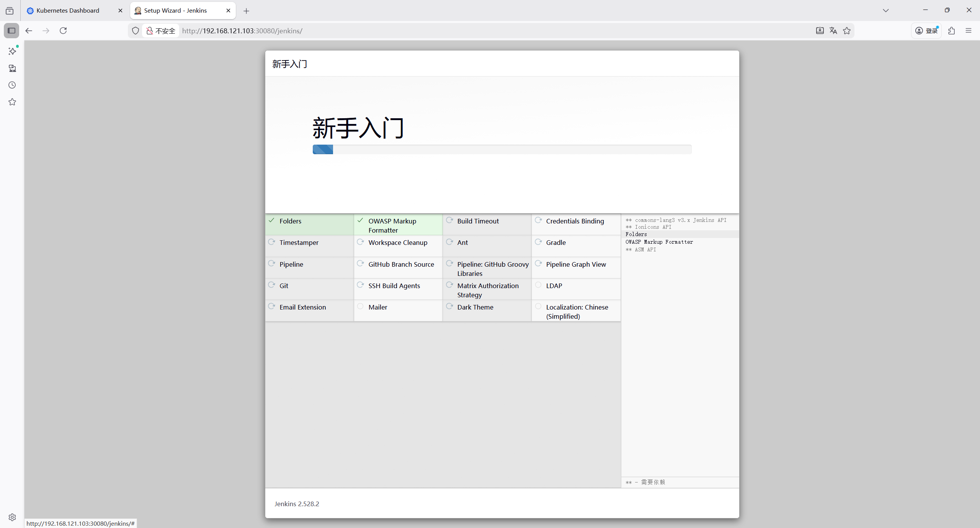
Task: Open the browser hamburger application menu
Action: coord(969,31)
